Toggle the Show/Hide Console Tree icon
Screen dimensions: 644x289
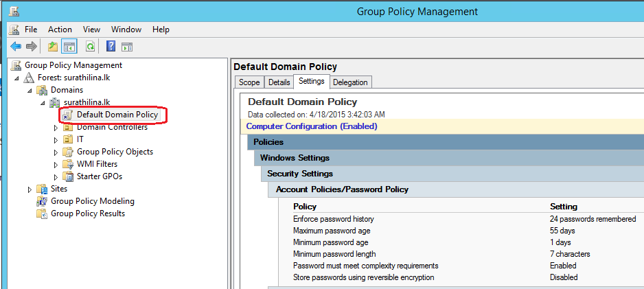[69, 47]
